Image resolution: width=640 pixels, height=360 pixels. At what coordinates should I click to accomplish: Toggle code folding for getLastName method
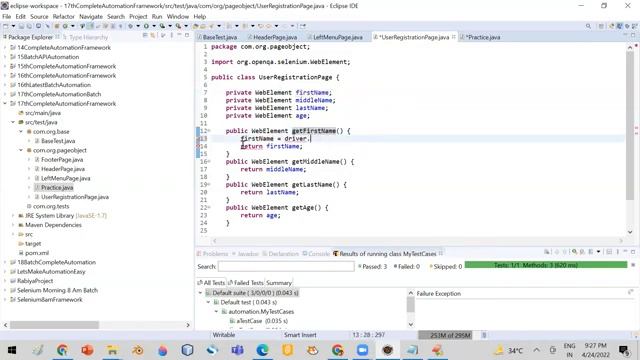(x=209, y=184)
